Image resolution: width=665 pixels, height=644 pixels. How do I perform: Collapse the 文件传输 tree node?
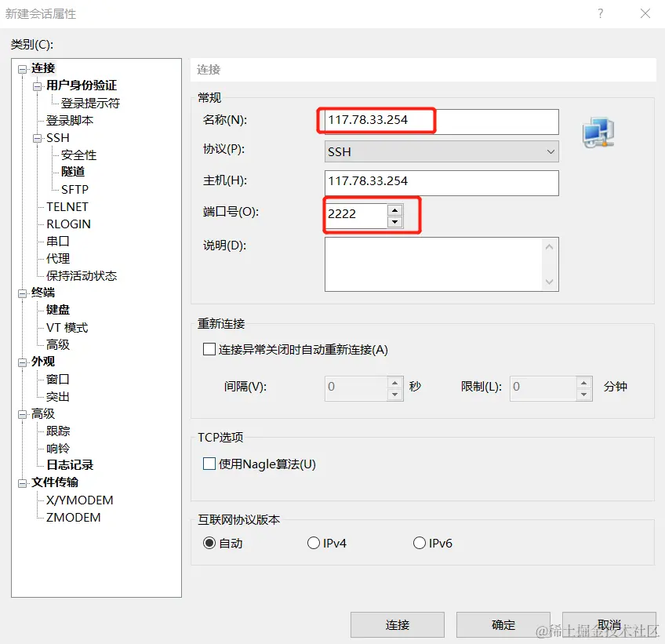[22, 483]
